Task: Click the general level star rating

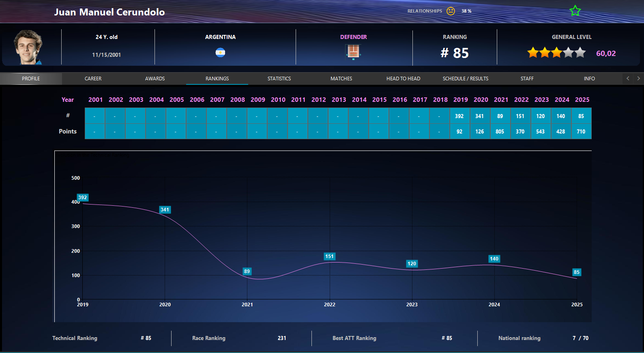Action: tap(556, 53)
